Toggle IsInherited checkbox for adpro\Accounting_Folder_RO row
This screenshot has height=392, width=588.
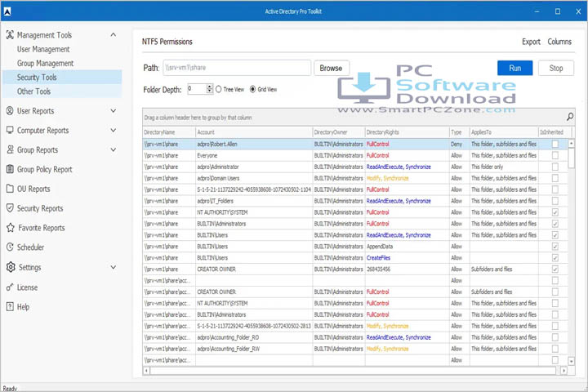click(x=555, y=337)
